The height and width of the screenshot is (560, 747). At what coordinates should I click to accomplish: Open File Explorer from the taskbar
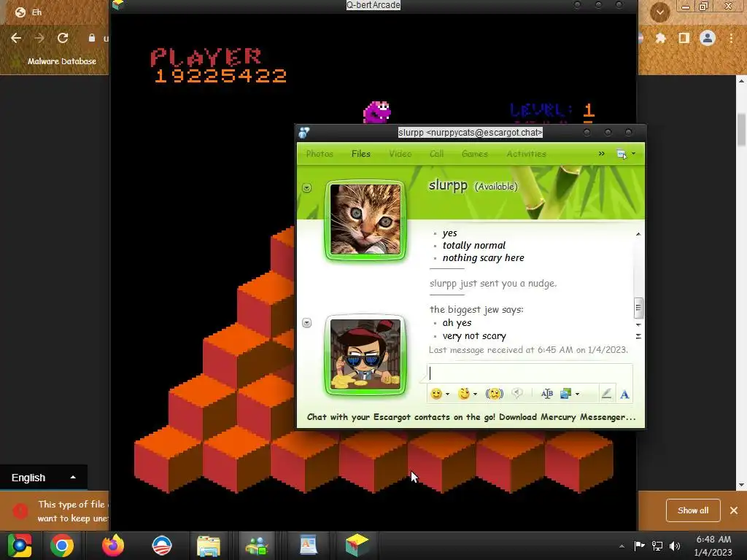(209, 546)
